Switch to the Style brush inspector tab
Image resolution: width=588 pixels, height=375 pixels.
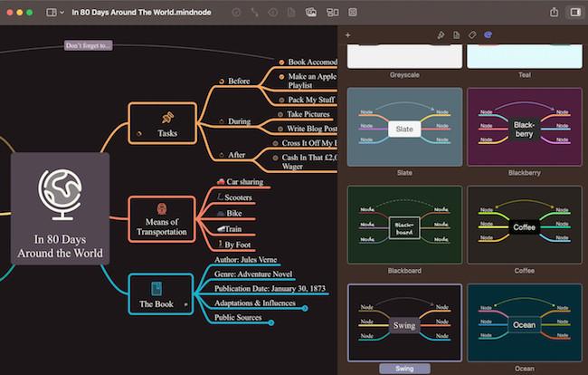tap(441, 35)
